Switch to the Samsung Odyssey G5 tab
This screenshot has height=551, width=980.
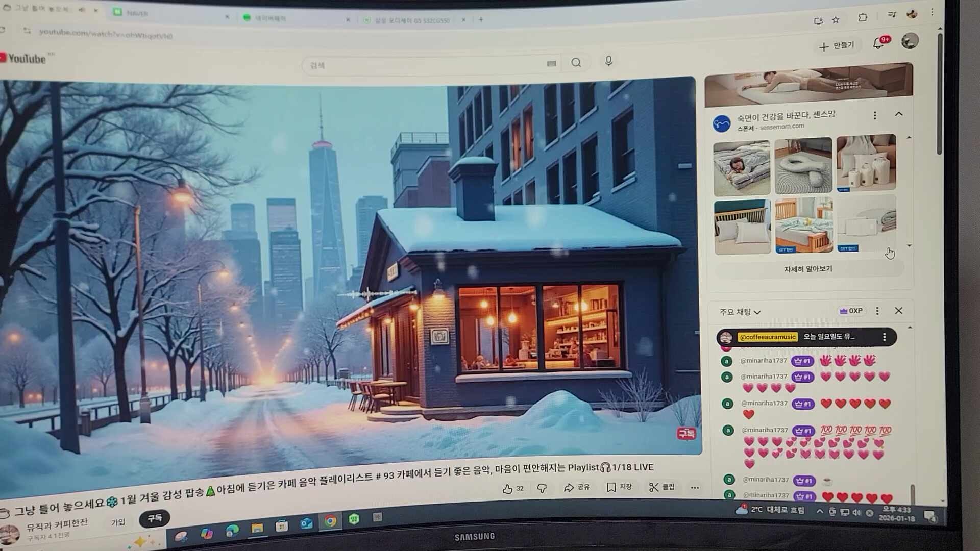[414, 20]
